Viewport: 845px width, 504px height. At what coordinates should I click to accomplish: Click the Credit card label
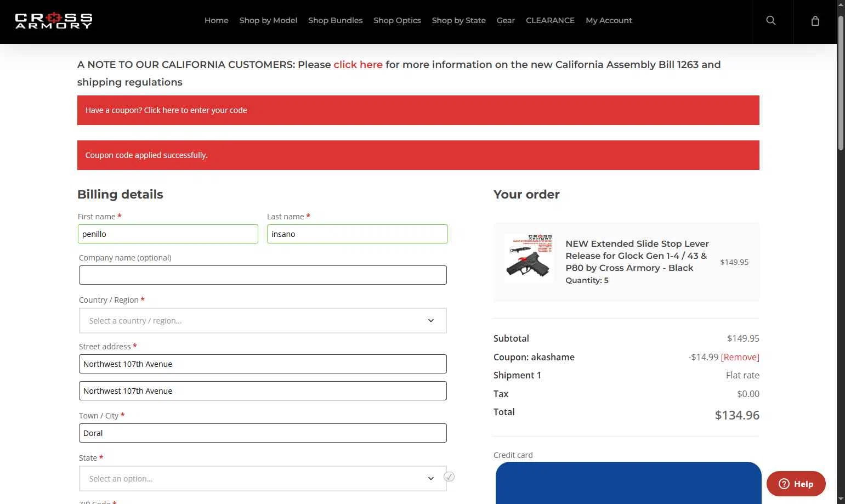pyautogui.click(x=513, y=455)
